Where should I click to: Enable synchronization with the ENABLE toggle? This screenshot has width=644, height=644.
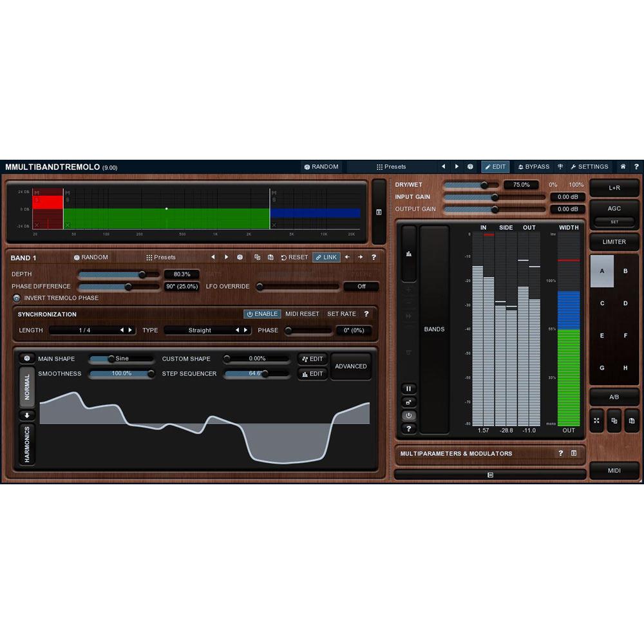pyautogui.click(x=261, y=314)
